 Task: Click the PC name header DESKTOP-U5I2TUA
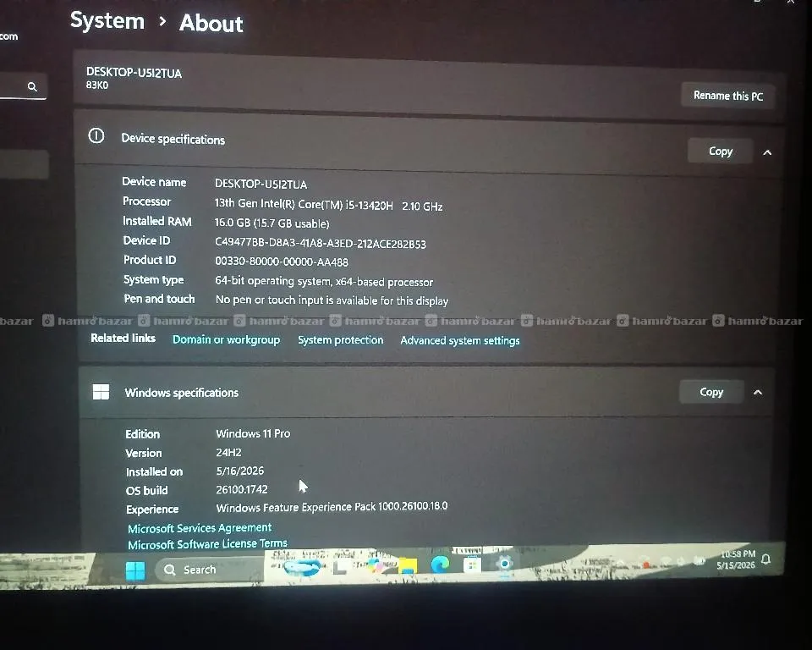coord(134,72)
